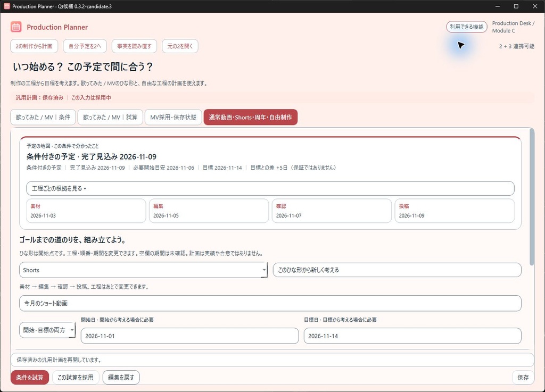Viewport: 545px width, 392px height.
Task: Click 事実を読み直す button
Action: click(x=134, y=46)
